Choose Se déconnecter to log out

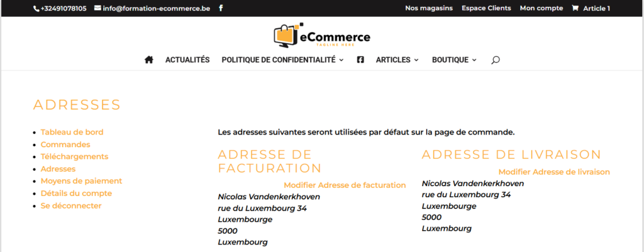click(x=71, y=205)
